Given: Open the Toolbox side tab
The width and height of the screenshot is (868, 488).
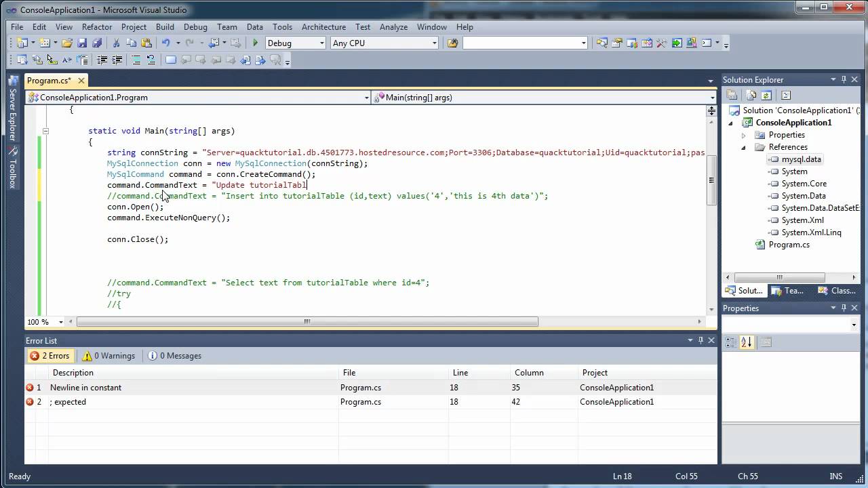Looking at the screenshot, I should pos(12,168).
